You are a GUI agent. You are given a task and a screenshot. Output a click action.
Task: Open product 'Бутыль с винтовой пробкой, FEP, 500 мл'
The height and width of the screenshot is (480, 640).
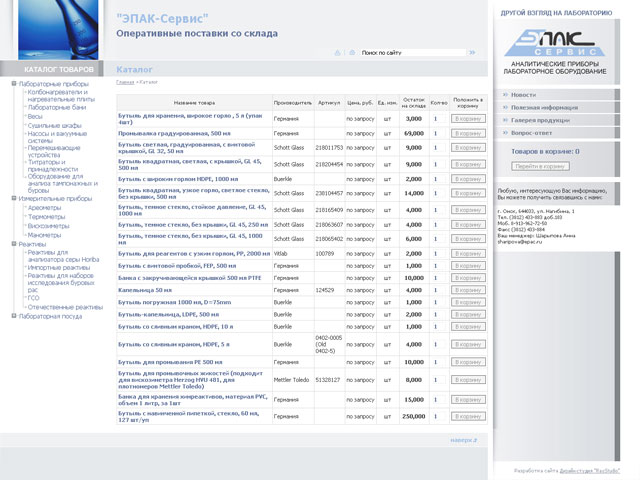177,266
